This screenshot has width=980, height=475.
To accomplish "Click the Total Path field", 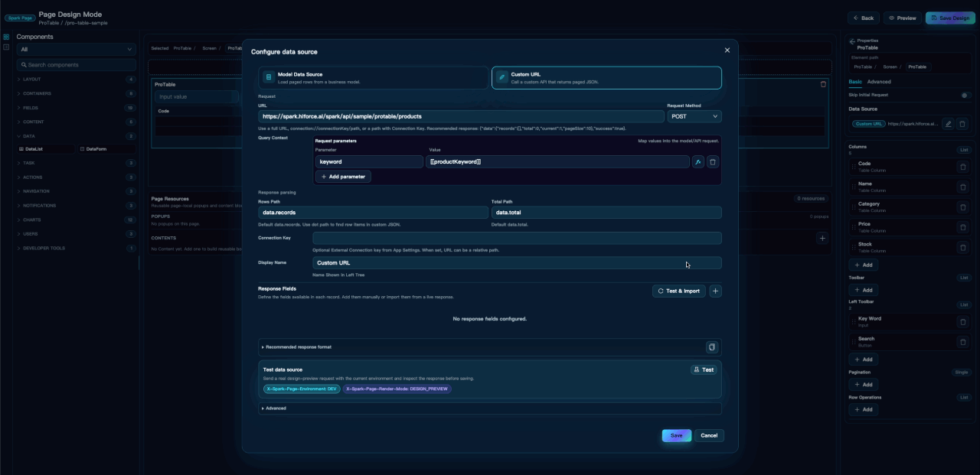I will 606,213.
